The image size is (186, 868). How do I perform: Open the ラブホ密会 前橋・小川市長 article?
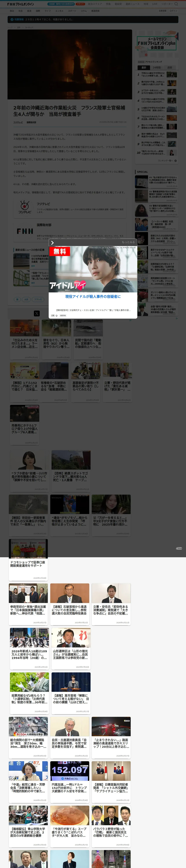point(30,471)
